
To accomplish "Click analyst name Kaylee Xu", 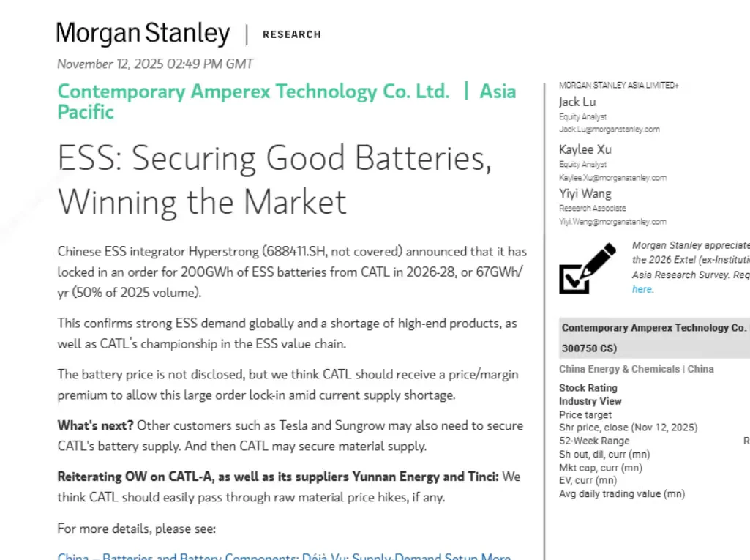I will click(x=585, y=149).
